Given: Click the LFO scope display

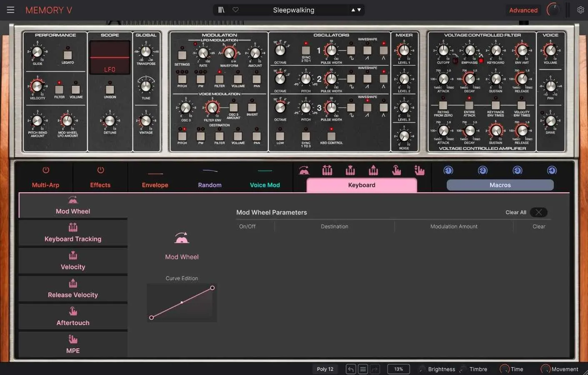Looking at the screenshot, I should coord(110,57).
